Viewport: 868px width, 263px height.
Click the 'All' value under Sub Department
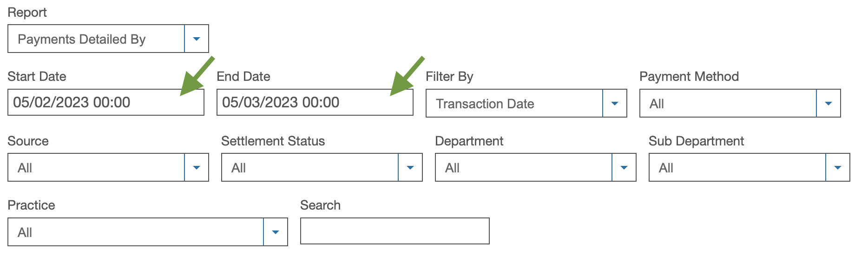666,168
